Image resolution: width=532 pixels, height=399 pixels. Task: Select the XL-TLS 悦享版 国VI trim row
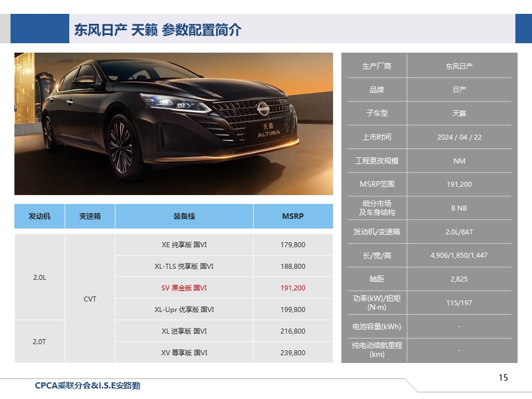(184, 267)
